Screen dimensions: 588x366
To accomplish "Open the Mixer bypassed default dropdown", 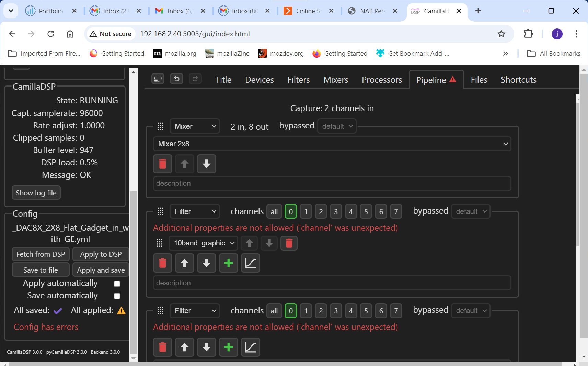I will click(x=337, y=126).
